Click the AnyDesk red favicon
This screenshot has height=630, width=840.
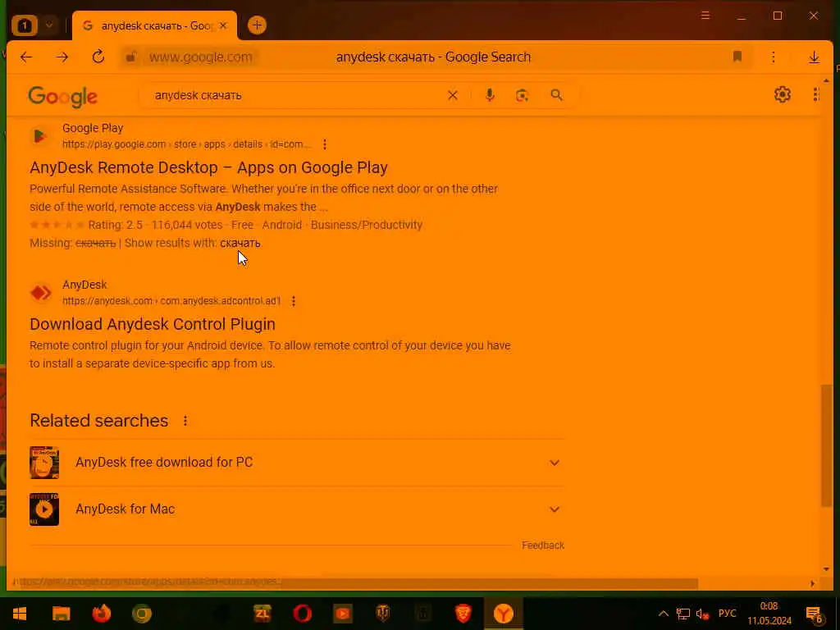(x=40, y=293)
